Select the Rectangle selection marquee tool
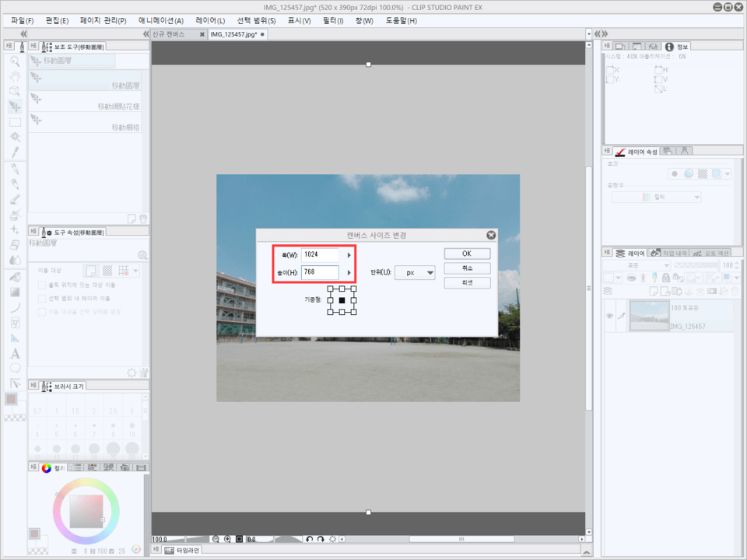The width and height of the screenshot is (747, 560). click(x=15, y=121)
